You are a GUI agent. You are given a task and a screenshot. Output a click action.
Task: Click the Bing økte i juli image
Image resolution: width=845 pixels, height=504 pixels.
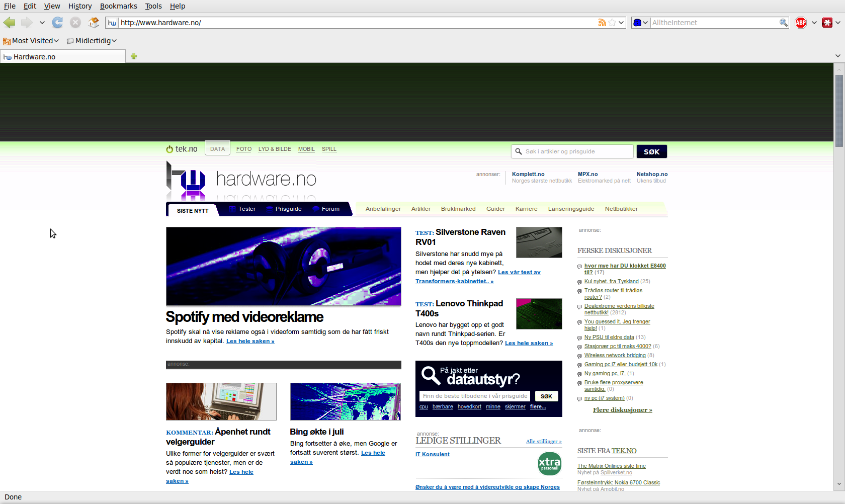point(346,401)
